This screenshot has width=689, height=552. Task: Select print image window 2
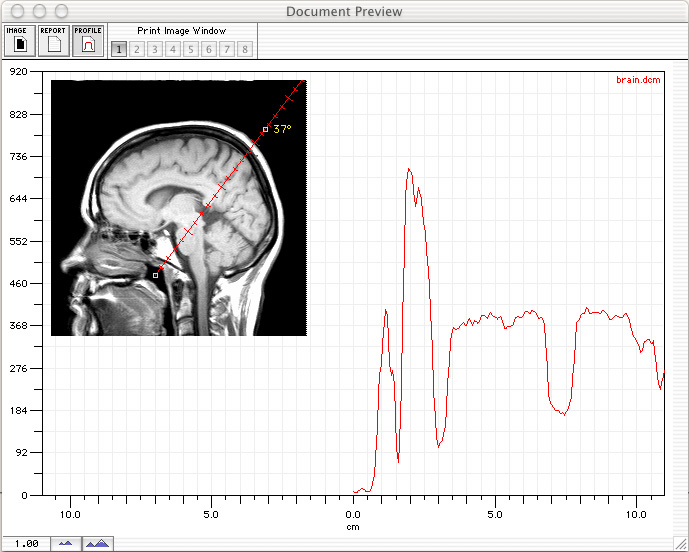point(137,49)
